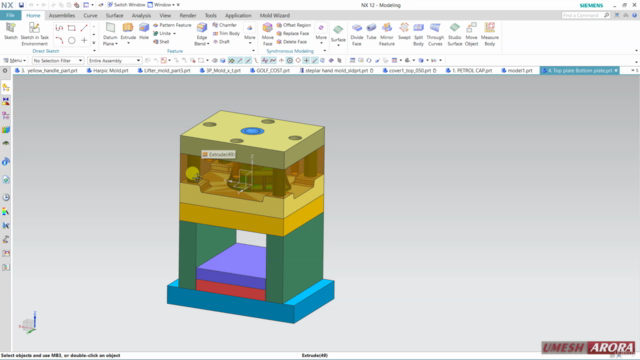
Task: Open the Feature group More gallery
Action: [249, 34]
